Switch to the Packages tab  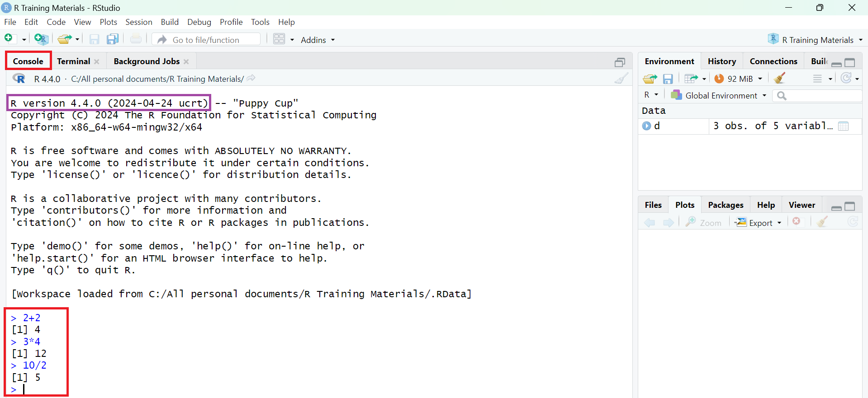[x=726, y=205]
